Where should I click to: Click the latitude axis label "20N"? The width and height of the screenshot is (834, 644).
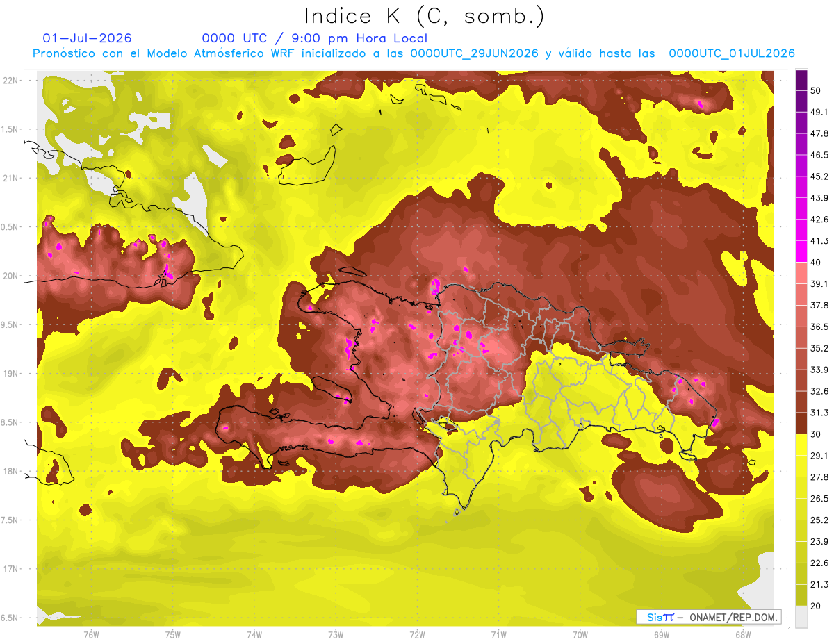click(x=12, y=276)
